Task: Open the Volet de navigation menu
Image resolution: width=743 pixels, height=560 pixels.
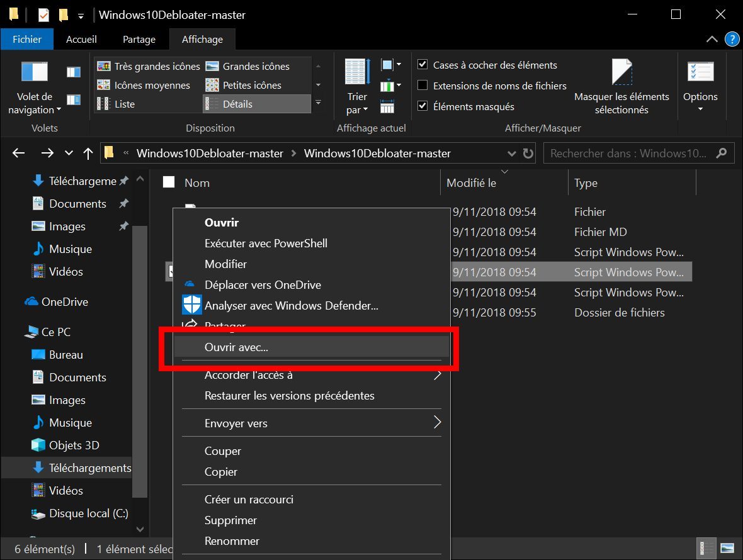Action: tap(35, 88)
